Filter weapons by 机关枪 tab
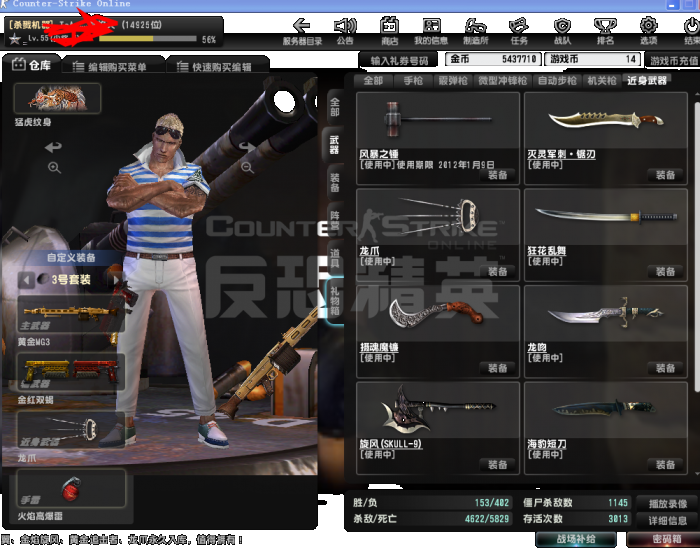The image size is (700, 548). coord(601,81)
